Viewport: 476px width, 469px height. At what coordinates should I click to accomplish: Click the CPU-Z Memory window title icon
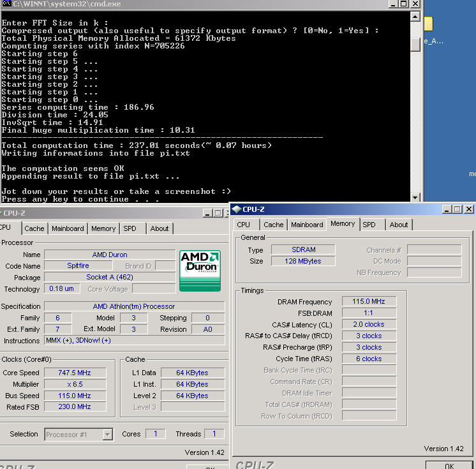(x=236, y=209)
